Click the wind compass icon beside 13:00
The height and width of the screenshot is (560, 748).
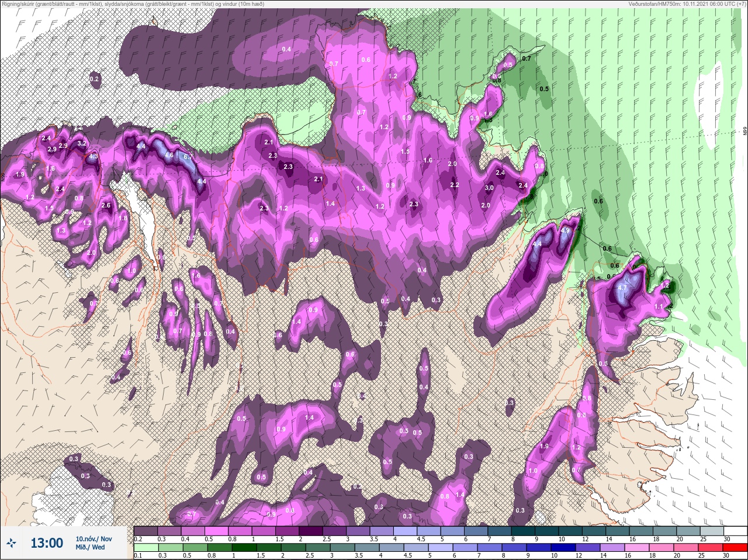[x=12, y=544]
